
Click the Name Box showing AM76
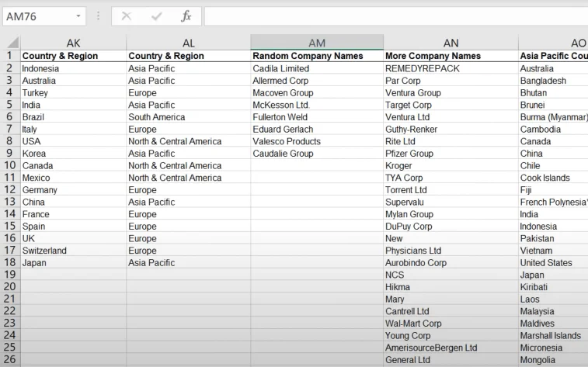point(44,16)
